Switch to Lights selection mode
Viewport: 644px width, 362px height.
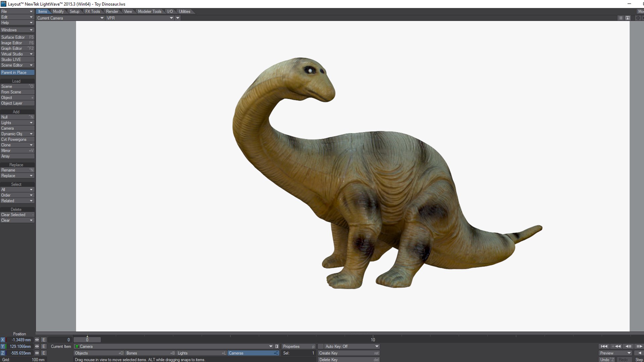(202, 353)
